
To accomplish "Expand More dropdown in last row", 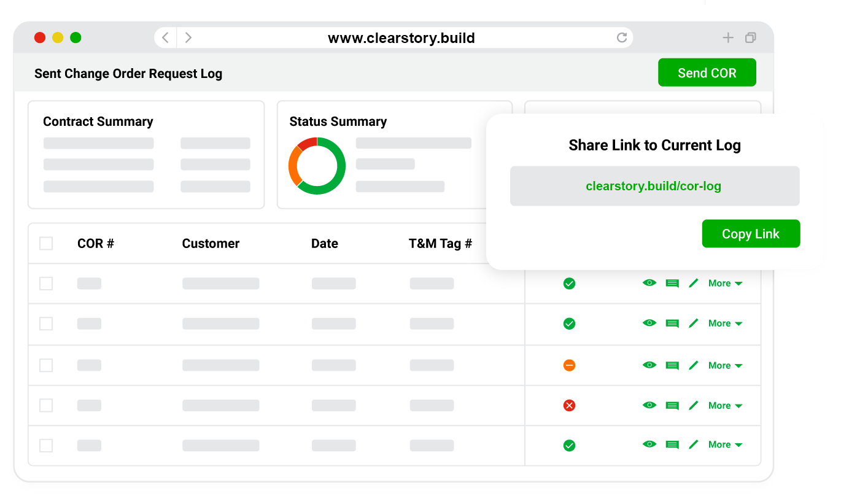I will [725, 444].
